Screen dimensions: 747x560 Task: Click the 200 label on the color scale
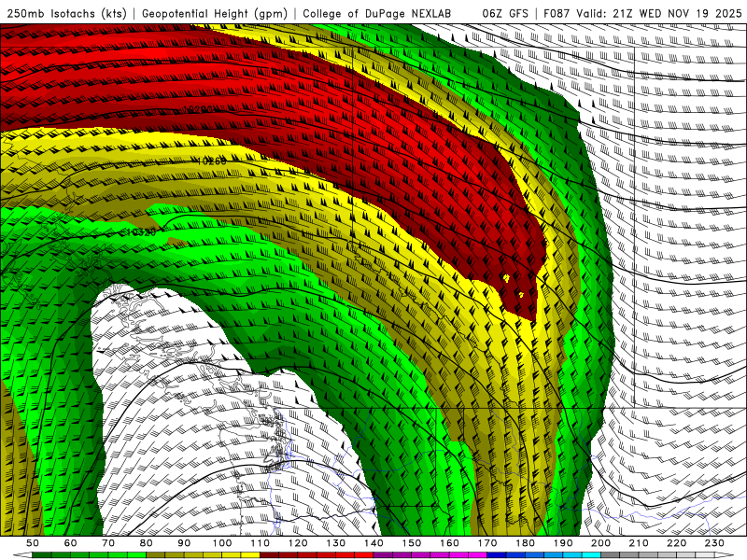point(601,543)
